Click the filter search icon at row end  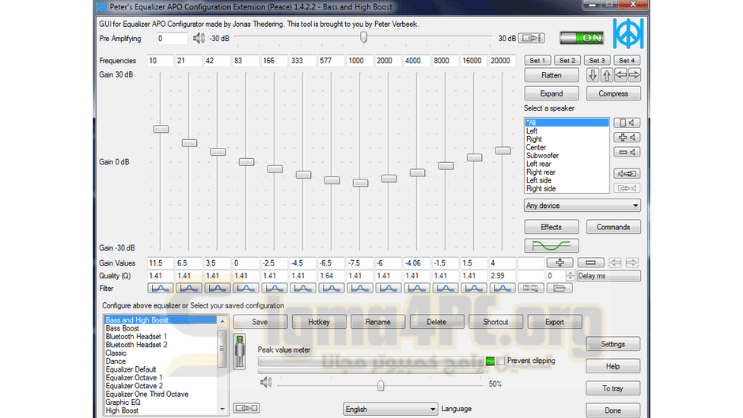click(x=531, y=288)
